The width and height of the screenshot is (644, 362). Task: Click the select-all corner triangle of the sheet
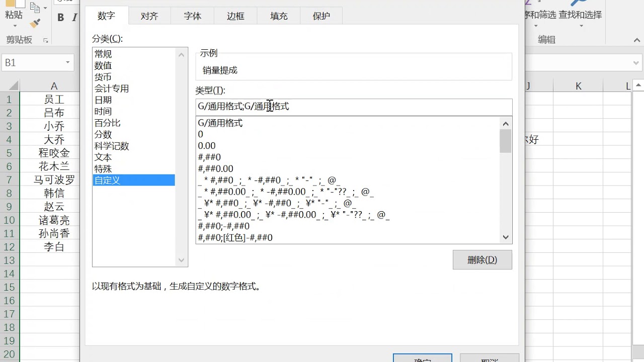[13, 86]
